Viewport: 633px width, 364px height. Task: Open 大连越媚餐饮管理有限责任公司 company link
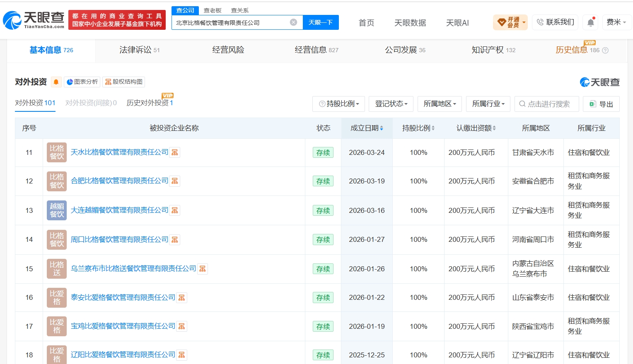click(119, 210)
